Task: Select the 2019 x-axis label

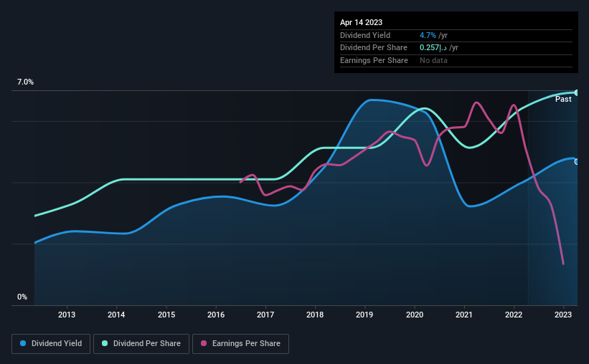Action: (364, 315)
